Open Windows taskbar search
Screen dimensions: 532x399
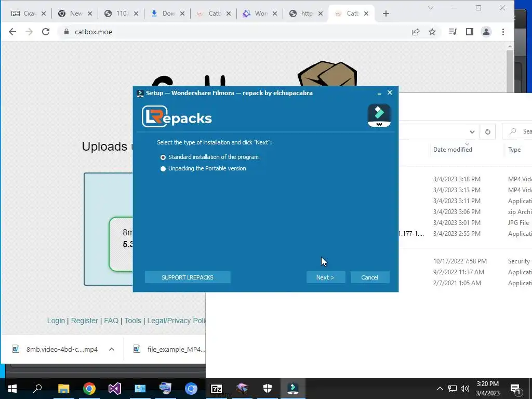pyautogui.click(x=37, y=389)
